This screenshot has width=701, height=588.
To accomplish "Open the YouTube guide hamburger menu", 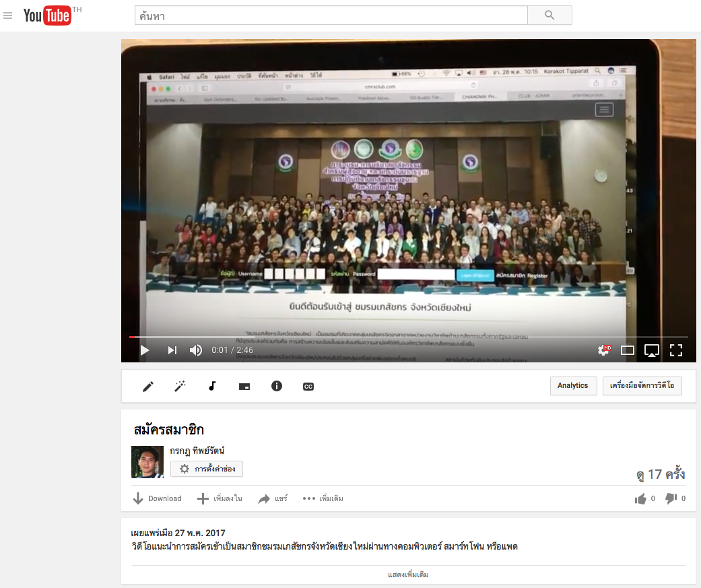I will coord(7,15).
